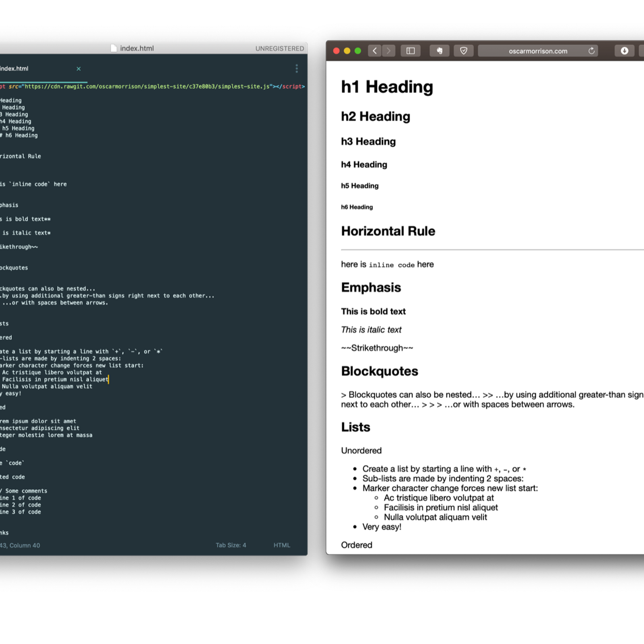Minimize Safari with the yellow button
The width and height of the screenshot is (644, 644).
pyautogui.click(x=347, y=51)
